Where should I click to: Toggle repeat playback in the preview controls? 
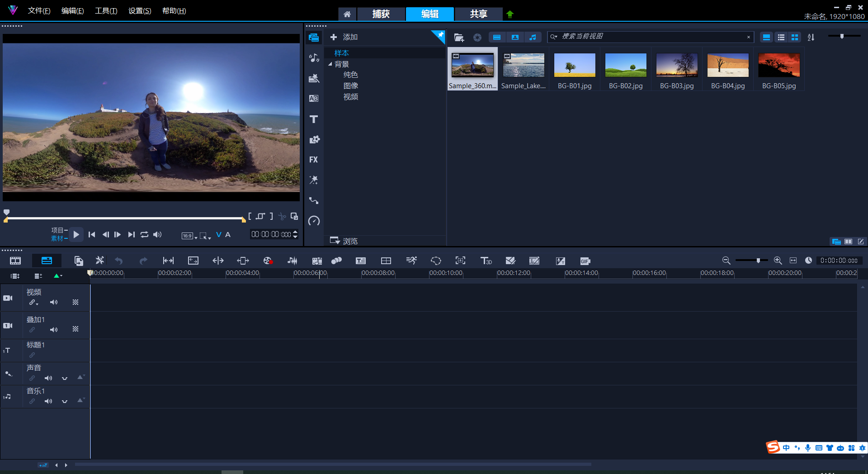point(144,235)
